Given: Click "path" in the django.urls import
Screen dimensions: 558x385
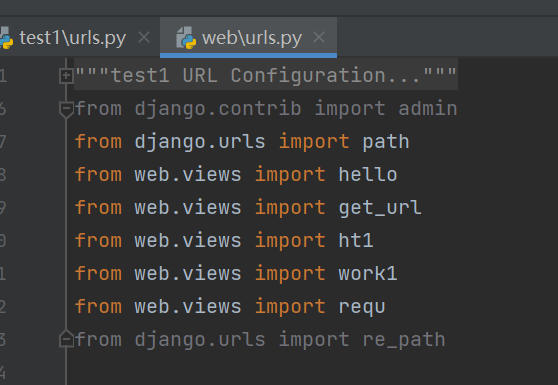Looking at the screenshot, I should point(386,142).
